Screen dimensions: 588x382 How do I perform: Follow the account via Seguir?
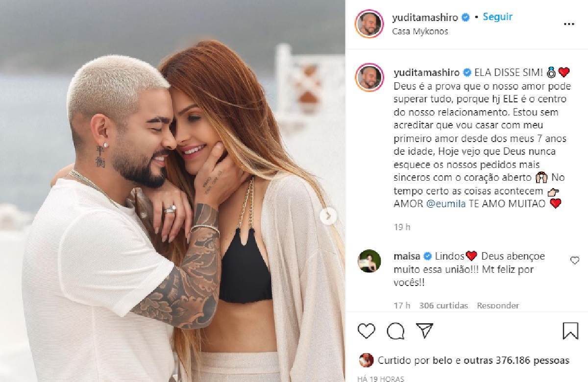tap(497, 17)
